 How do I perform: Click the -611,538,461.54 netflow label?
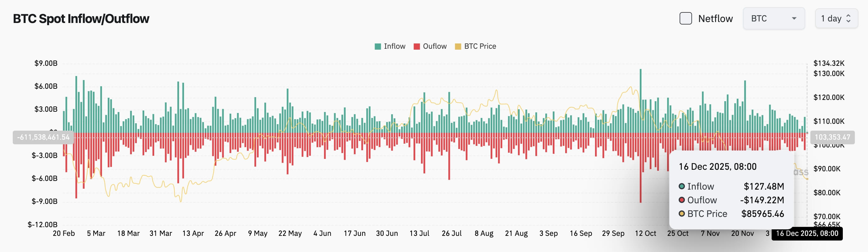tap(43, 137)
